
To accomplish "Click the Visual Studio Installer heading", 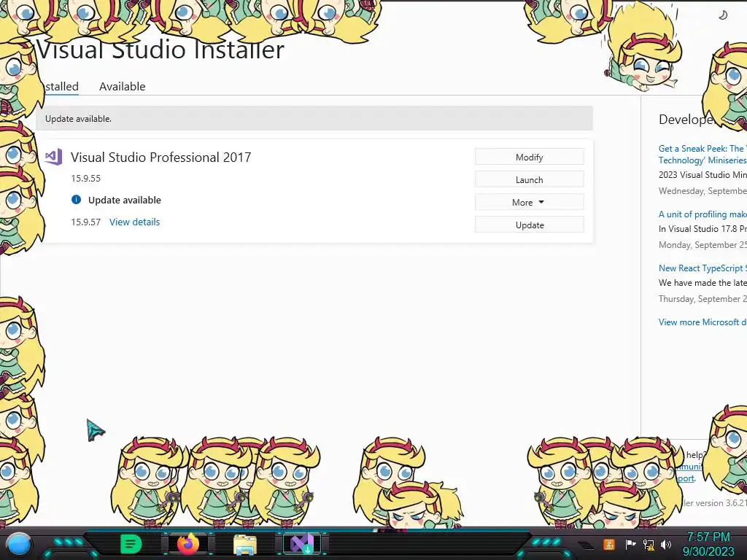I will pyautogui.click(x=160, y=50).
